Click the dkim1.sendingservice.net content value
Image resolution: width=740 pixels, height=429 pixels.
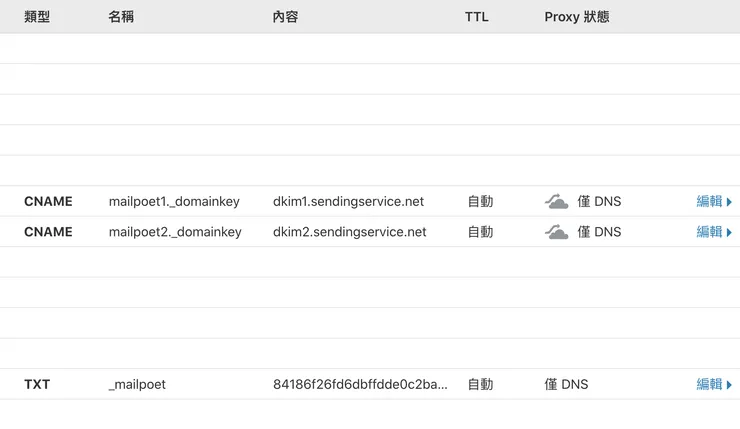348,202
